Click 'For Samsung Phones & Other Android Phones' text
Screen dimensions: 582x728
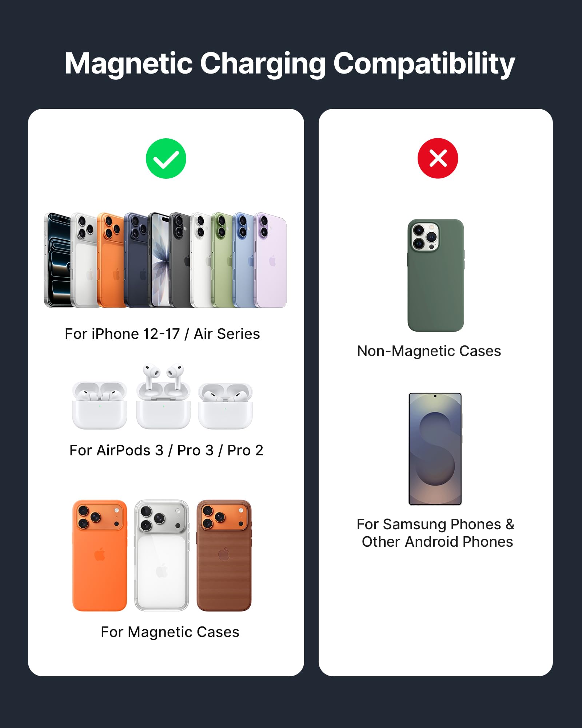click(x=436, y=533)
